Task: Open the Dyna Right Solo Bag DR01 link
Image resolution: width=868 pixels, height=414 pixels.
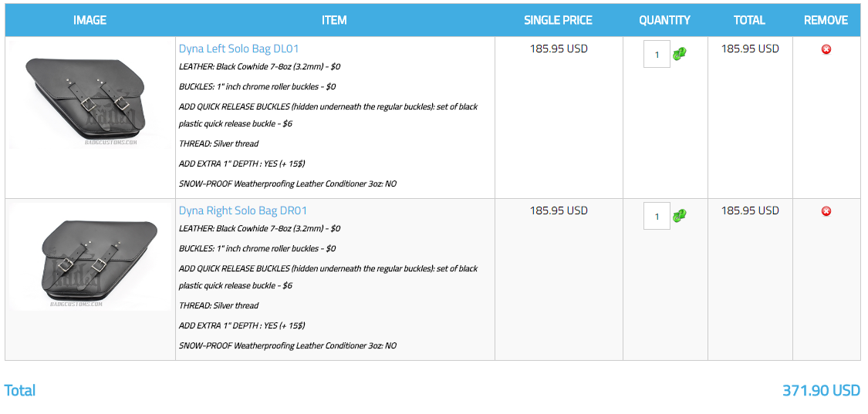Action: coord(243,210)
